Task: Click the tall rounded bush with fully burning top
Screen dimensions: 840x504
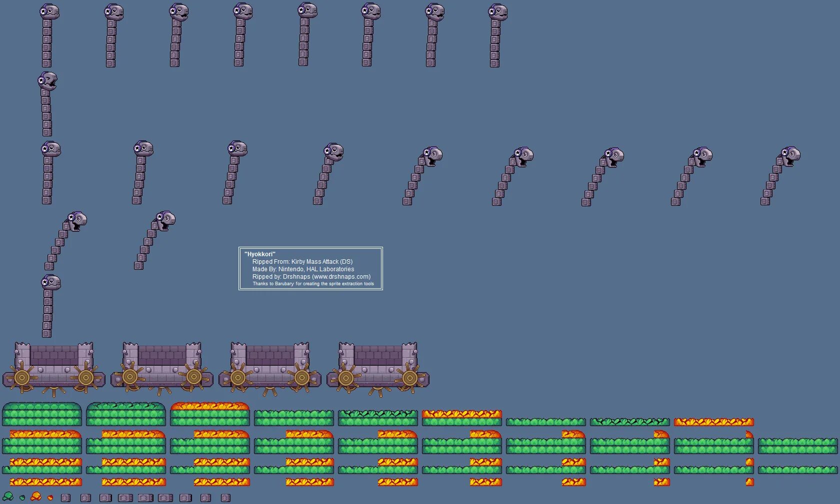Action: (x=210, y=414)
